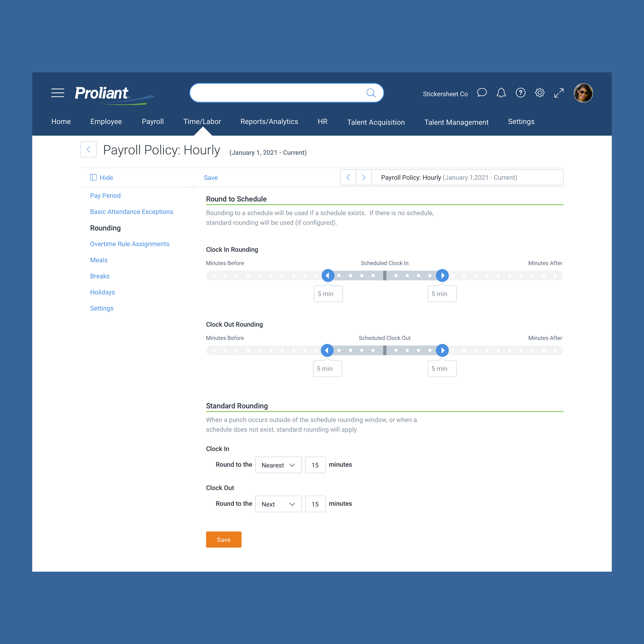This screenshot has height=644, width=644.
Task: Switch to the Reports/Analytics tab
Action: click(269, 122)
